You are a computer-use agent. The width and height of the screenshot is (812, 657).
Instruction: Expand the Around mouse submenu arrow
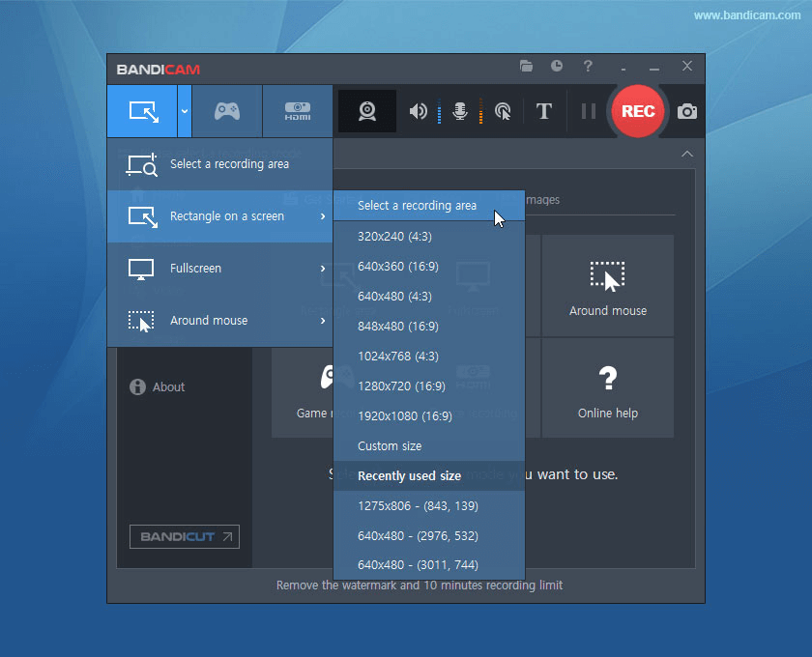point(323,321)
